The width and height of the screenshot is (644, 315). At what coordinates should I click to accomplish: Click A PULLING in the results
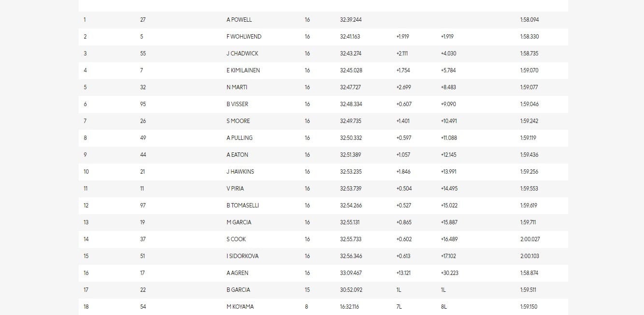239,138
